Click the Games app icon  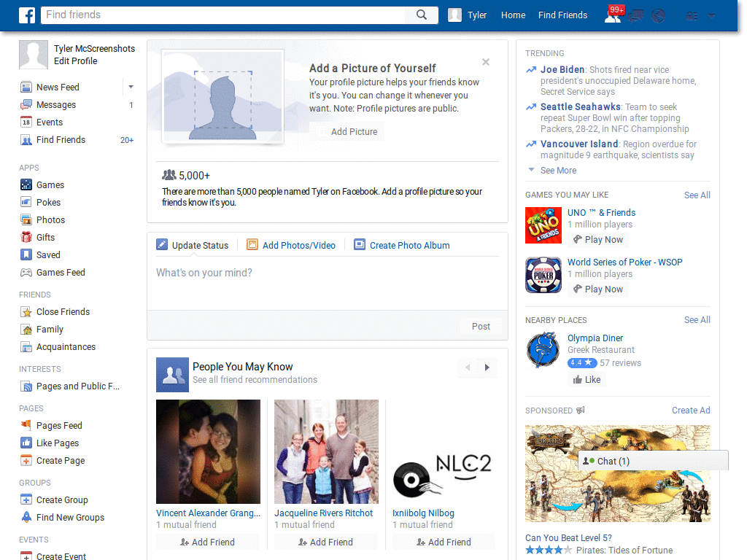click(26, 184)
